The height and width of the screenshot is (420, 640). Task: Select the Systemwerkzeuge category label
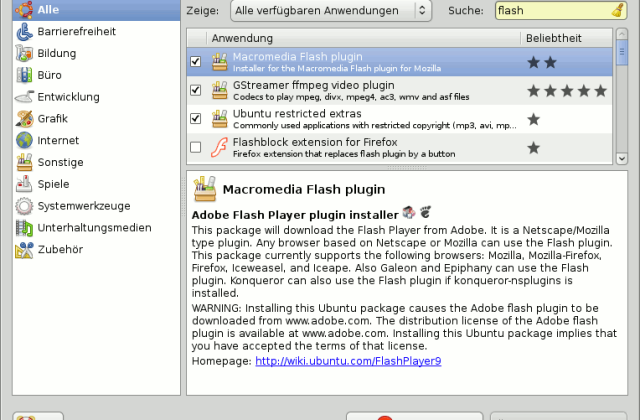coord(84,206)
